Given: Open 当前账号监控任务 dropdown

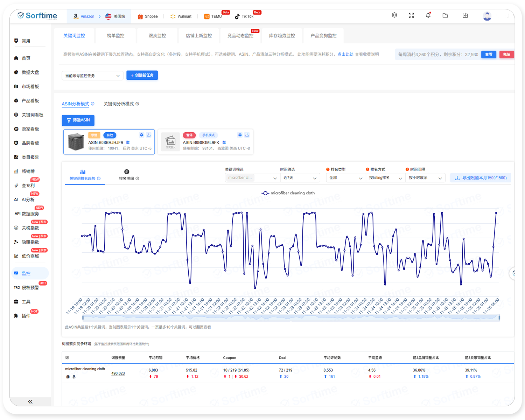Looking at the screenshot, I should [x=92, y=76].
